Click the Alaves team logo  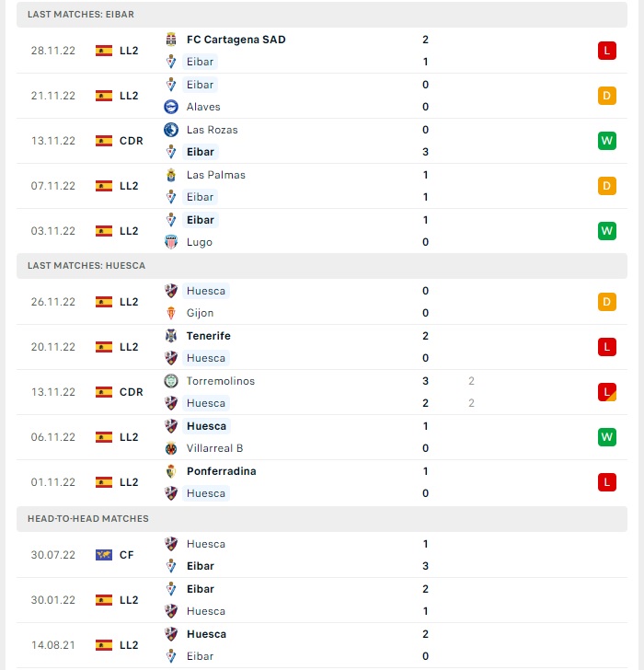[171, 107]
